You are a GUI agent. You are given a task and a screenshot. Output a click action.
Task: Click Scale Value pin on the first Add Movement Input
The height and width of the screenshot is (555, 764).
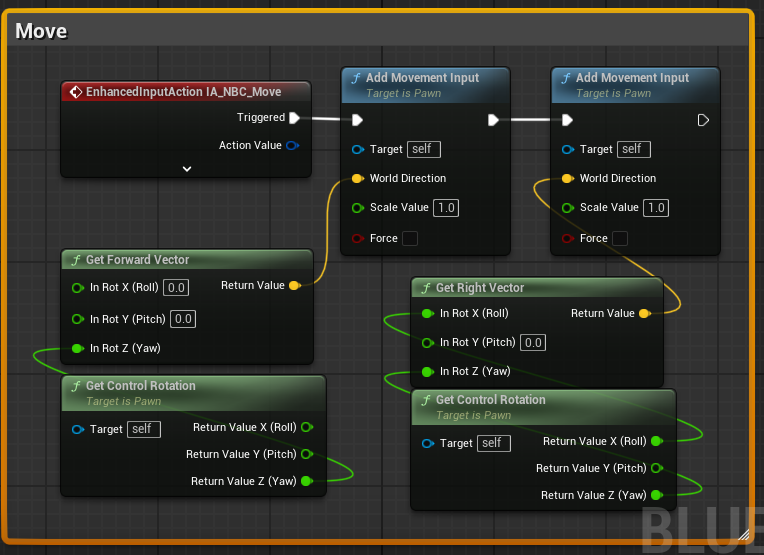358,208
